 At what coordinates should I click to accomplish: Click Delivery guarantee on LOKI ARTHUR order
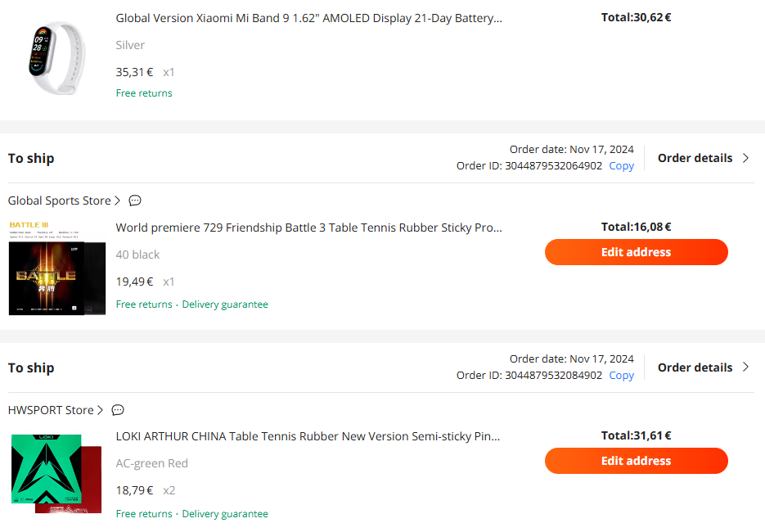pos(225,513)
